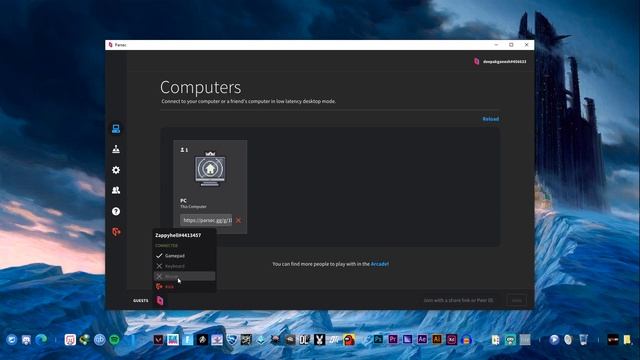This screenshot has height=360, width=640.
Task: Launch Valorant from the taskbar
Action: click(158, 340)
